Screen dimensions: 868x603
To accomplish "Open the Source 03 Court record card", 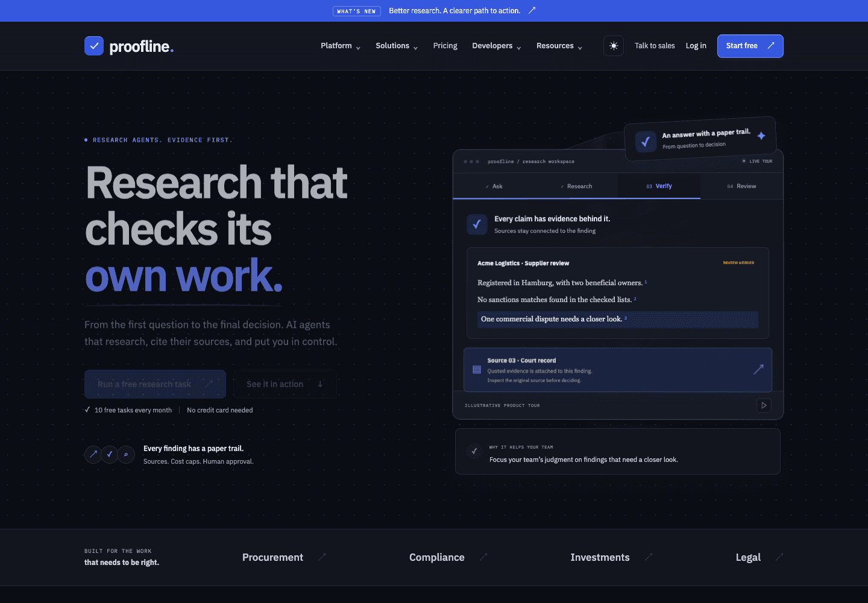I will [618, 370].
